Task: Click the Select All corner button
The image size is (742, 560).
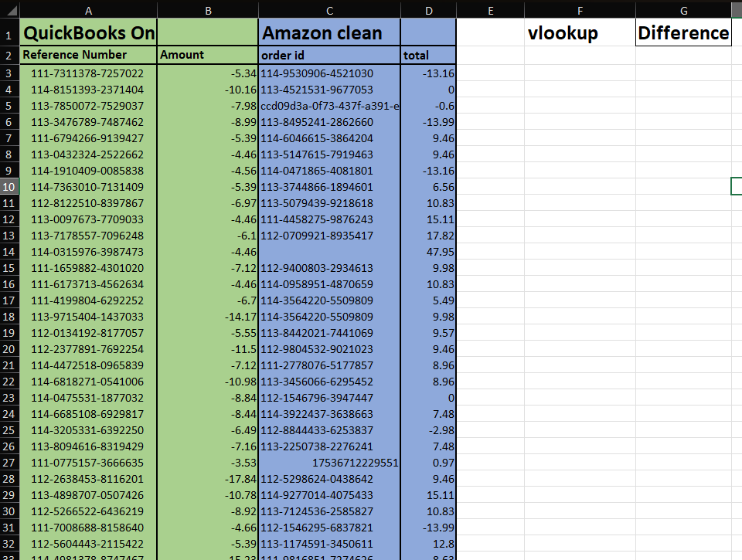Action: click(9, 10)
